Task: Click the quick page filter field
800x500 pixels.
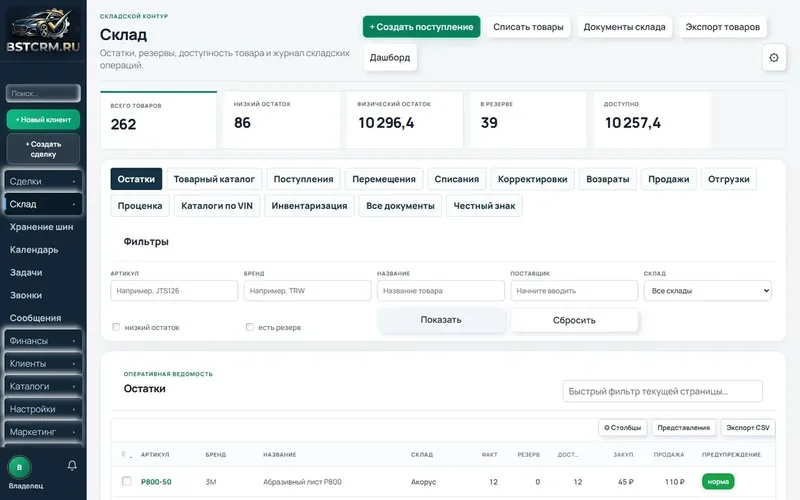Action: [663, 391]
